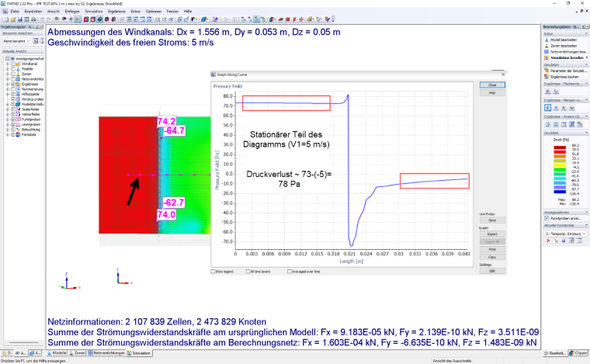Image resolution: width=590 pixels, height=364 pixels.
Task: Click Save under Line Probe
Action: [x=492, y=220]
